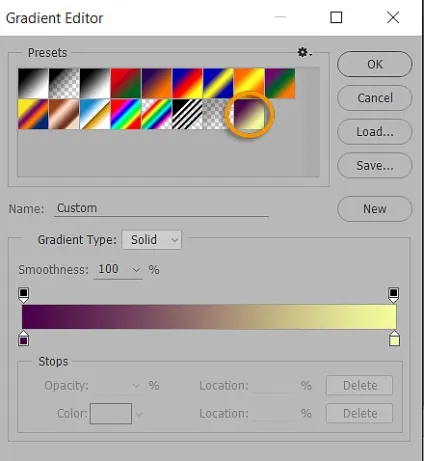Image resolution: width=424 pixels, height=461 pixels.
Task: Select the foreground to transparent gradient preset
Action: point(64,83)
